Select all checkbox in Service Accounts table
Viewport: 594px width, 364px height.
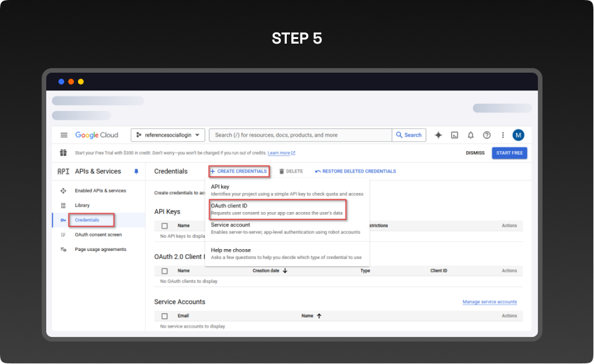click(x=165, y=316)
